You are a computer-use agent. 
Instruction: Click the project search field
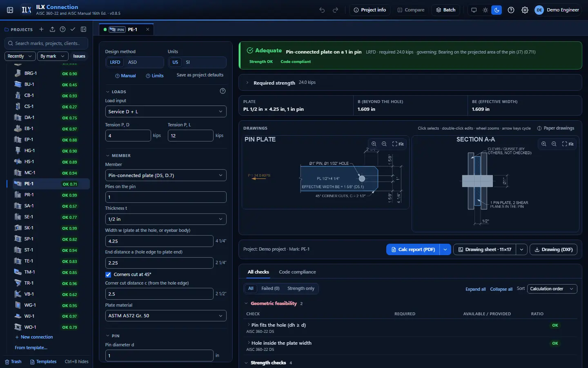[47, 43]
